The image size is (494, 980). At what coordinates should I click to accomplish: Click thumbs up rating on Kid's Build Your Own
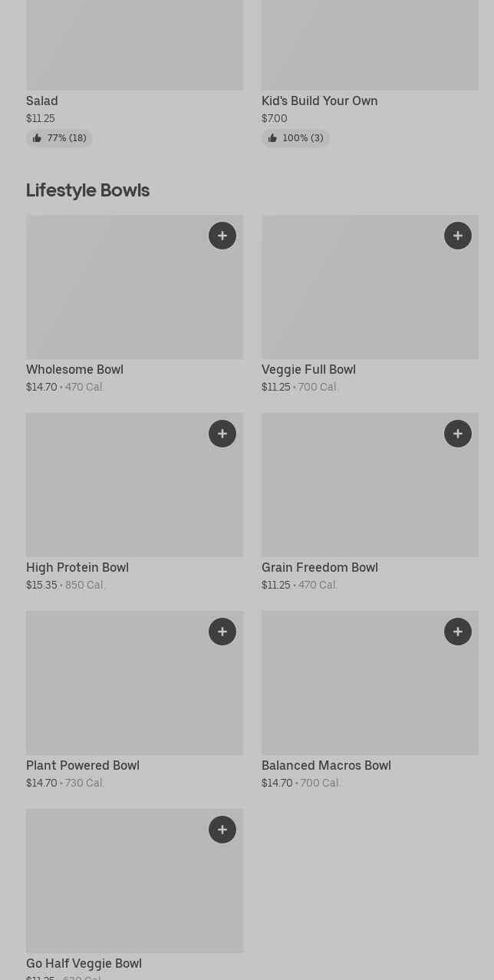coord(295,138)
